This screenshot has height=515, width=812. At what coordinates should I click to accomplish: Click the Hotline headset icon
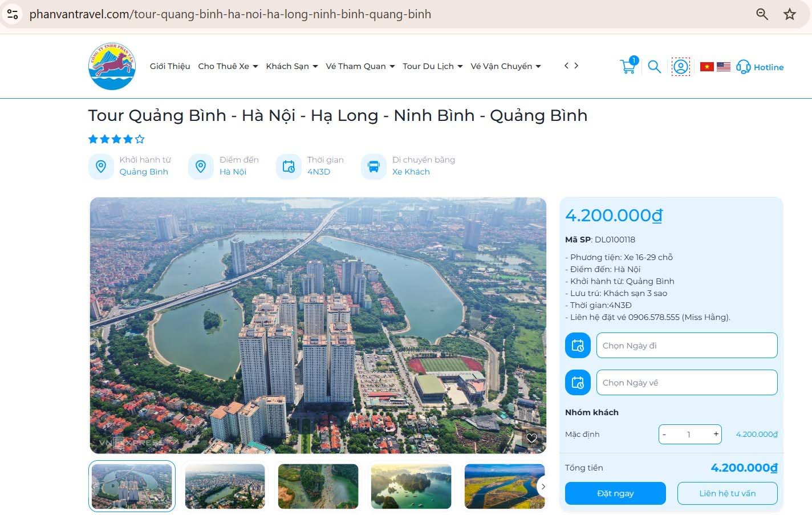743,67
